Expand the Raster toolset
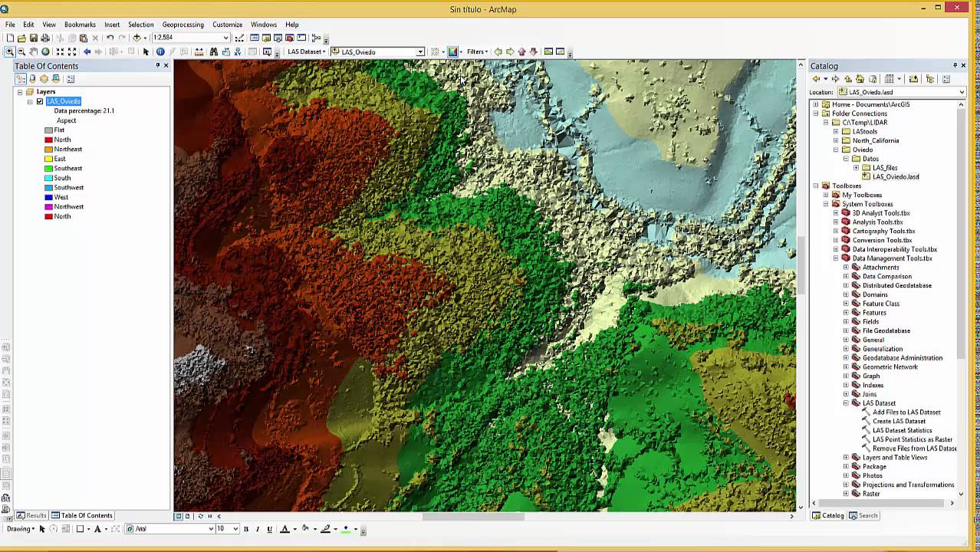 (846, 494)
